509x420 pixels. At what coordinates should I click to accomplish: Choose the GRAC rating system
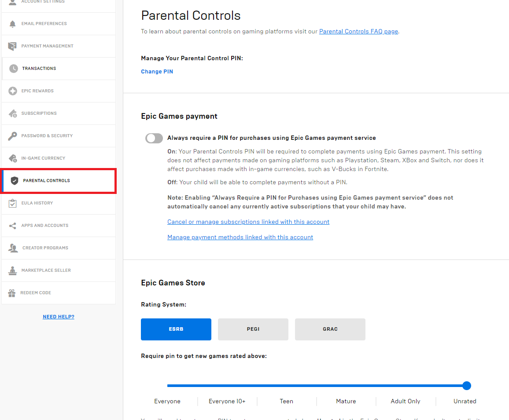coord(330,329)
